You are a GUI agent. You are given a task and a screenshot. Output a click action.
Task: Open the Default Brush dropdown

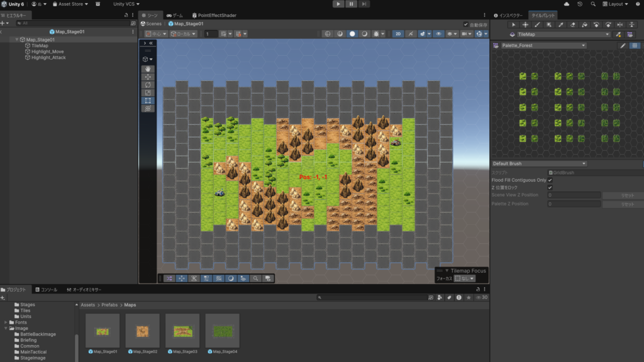click(x=539, y=163)
